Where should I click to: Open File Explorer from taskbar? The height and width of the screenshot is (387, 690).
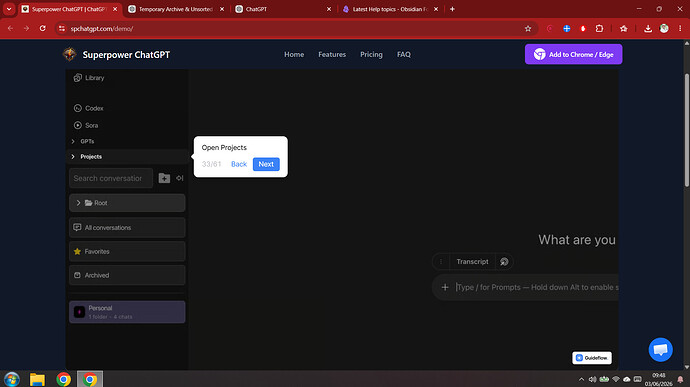[37, 379]
